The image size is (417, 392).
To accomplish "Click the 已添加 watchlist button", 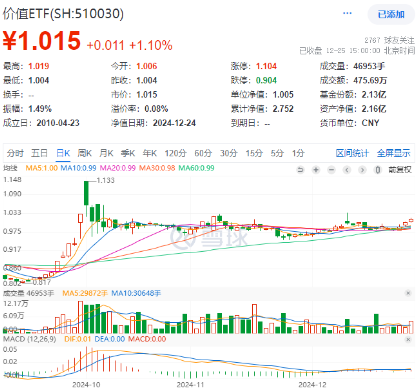I will (391, 14).
